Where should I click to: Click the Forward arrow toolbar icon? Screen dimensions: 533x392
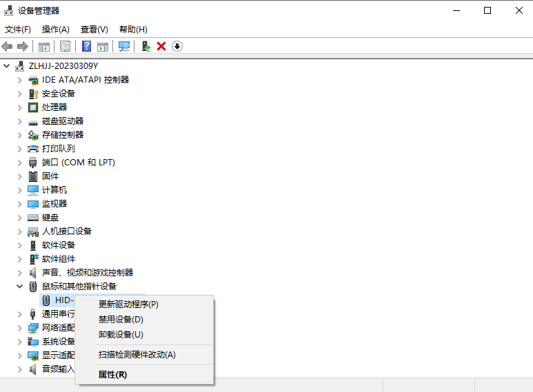(23, 46)
